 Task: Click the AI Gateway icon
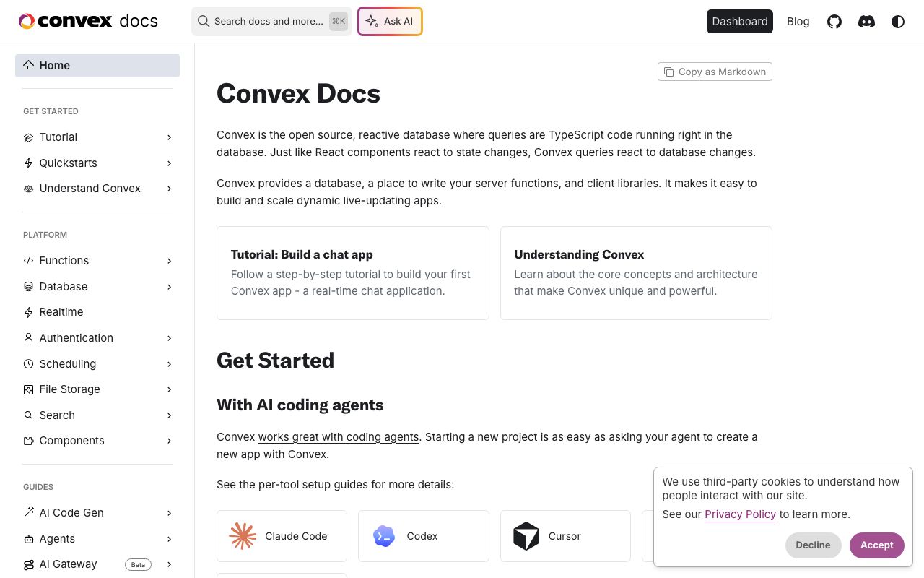click(29, 564)
